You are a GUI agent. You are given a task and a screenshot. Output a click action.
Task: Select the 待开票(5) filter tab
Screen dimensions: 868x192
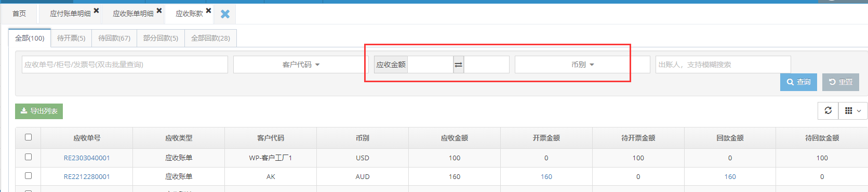[71, 38]
